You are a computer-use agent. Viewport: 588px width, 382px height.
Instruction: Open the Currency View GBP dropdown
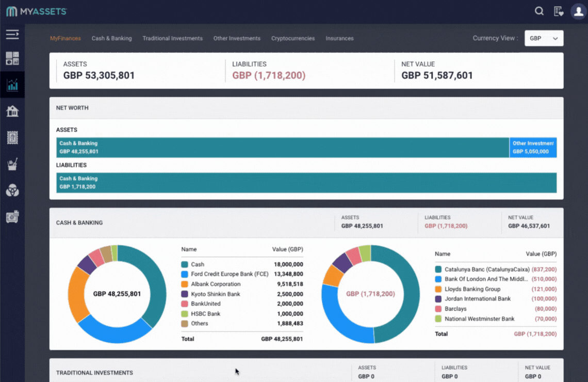(x=544, y=38)
